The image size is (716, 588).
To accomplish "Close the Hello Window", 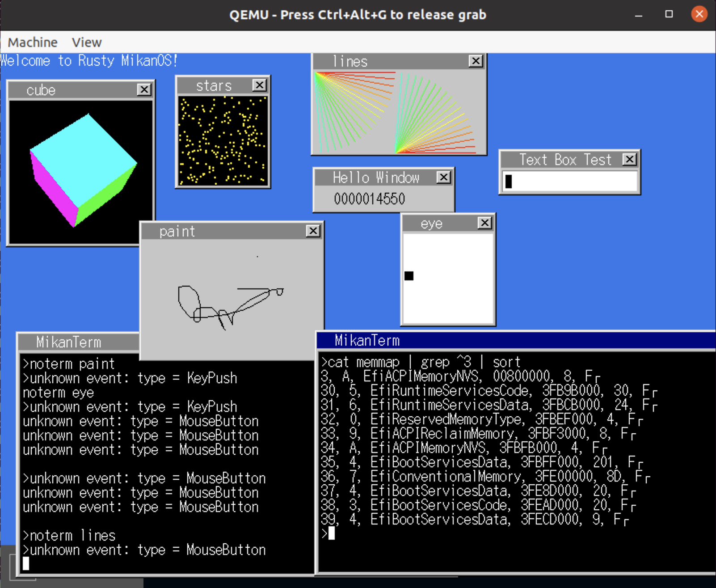I will 443,178.
